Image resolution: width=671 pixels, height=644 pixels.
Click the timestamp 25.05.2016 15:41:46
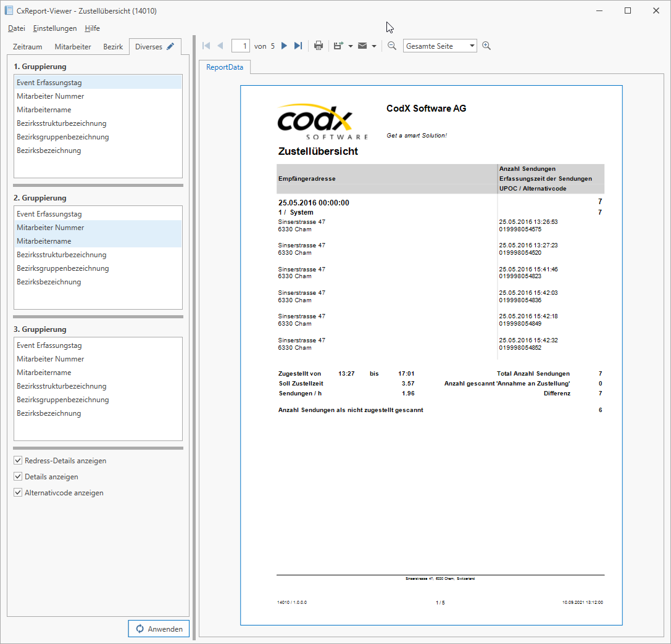click(528, 270)
